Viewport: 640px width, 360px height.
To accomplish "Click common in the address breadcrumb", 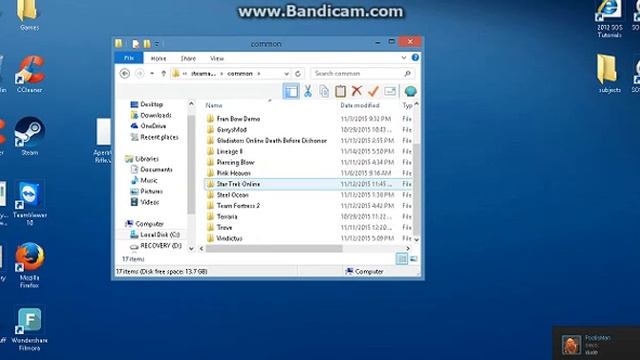I will pos(240,73).
